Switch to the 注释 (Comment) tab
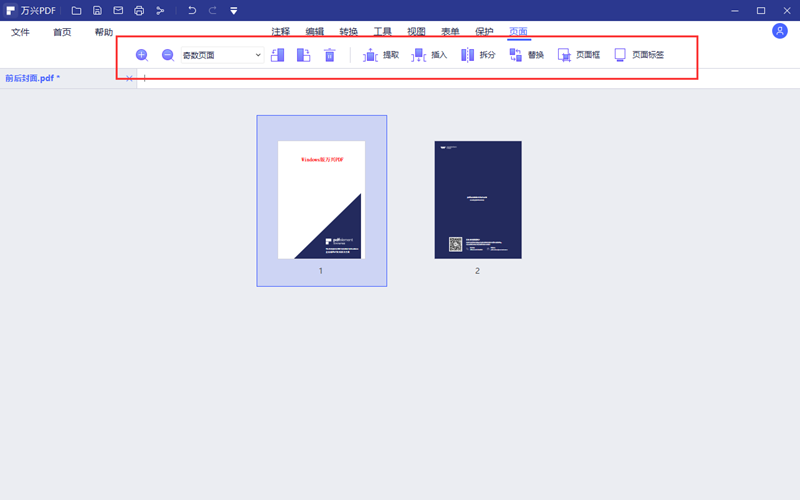 281,32
